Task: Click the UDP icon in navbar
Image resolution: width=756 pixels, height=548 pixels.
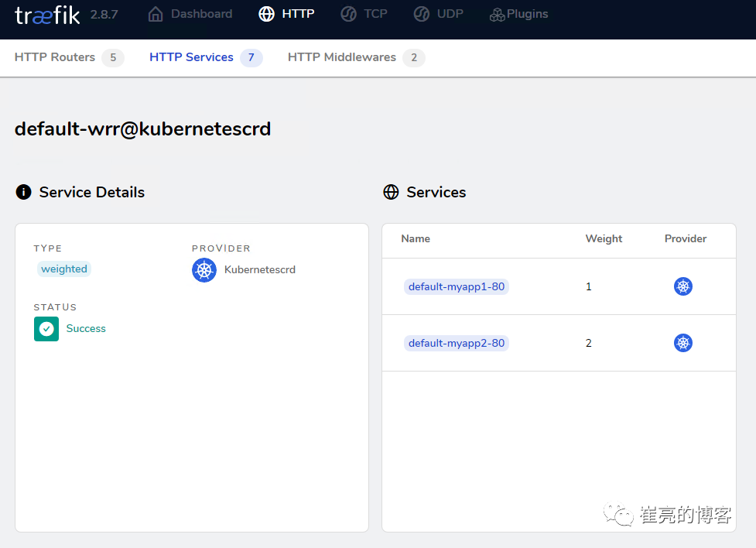Action: click(422, 14)
